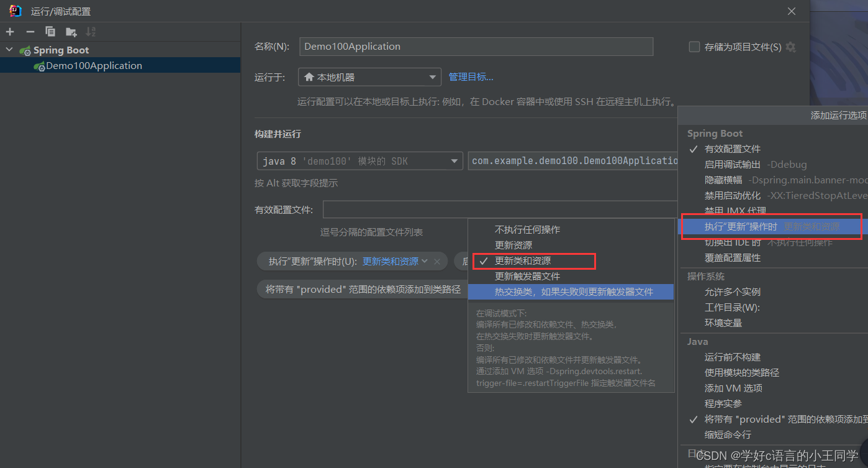Click the 名称 field containing Demo100Application
This screenshot has height=468, width=868.
click(476, 47)
